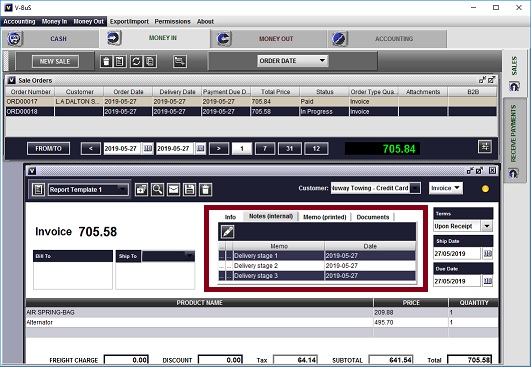The width and height of the screenshot is (531, 367).
Task: Select the 7 day range toggle
Action: point(265,148)
